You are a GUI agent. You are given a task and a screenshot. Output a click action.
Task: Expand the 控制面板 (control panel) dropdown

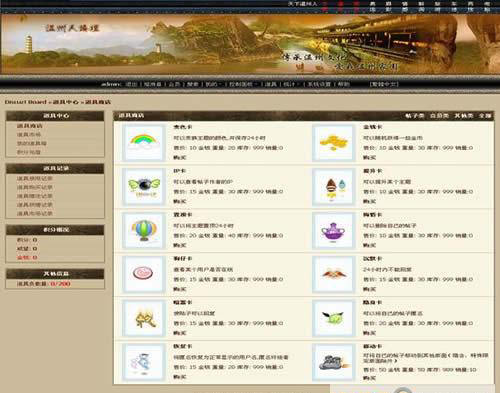tap(243, 84)
